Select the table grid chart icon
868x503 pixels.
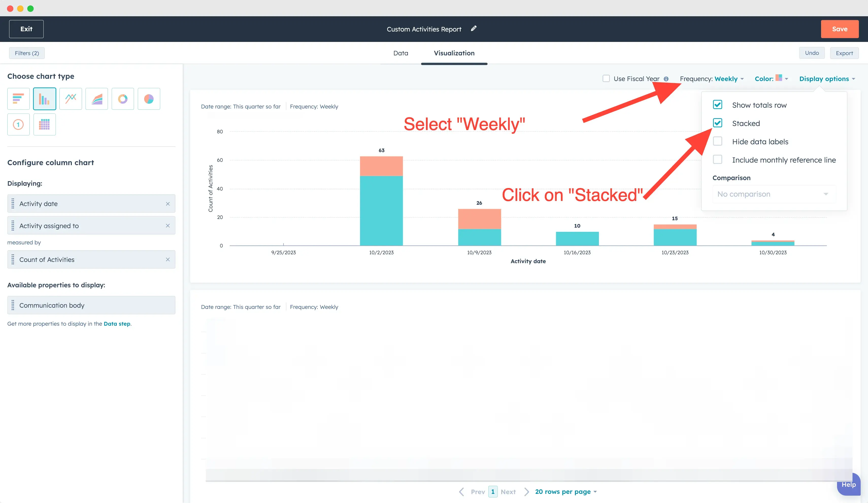pos(44,124)
